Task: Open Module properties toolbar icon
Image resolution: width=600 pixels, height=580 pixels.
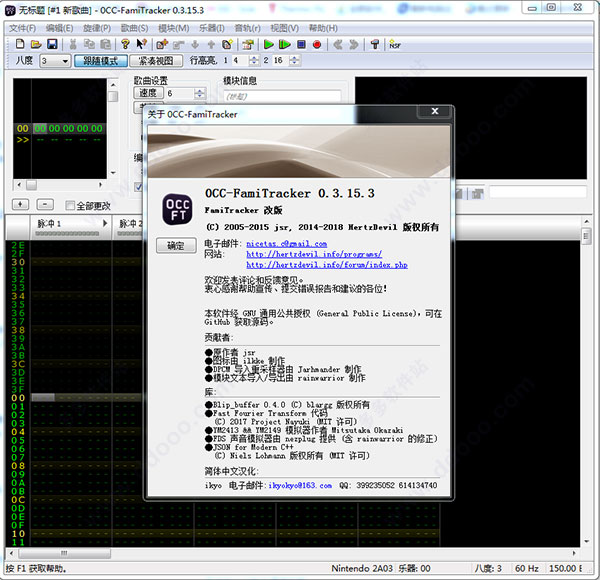Action: 248,44
